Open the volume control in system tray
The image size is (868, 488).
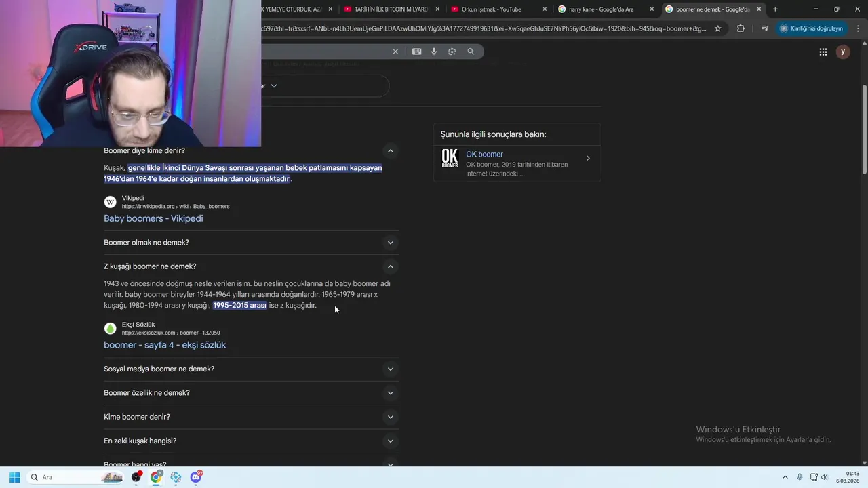pos(825,477)
